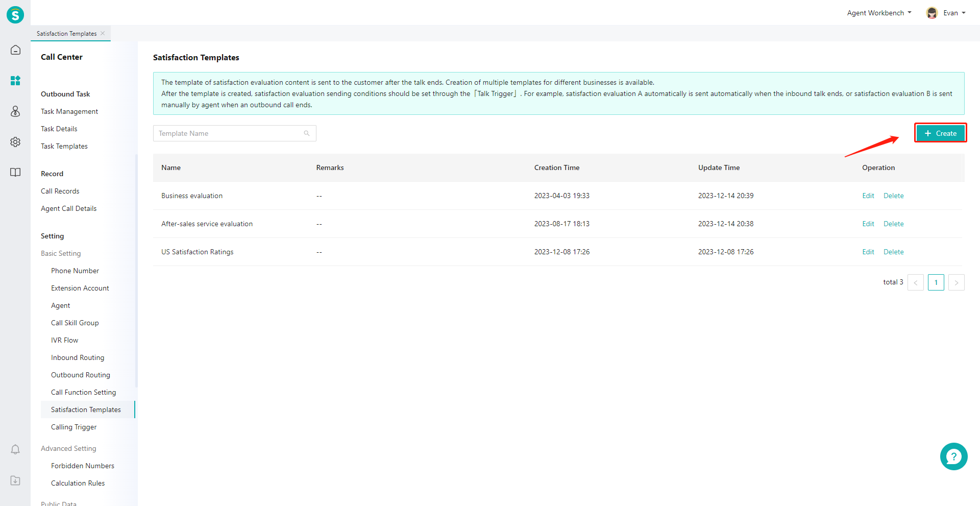Delete the Business evaluation template

[x=893, y=196]
